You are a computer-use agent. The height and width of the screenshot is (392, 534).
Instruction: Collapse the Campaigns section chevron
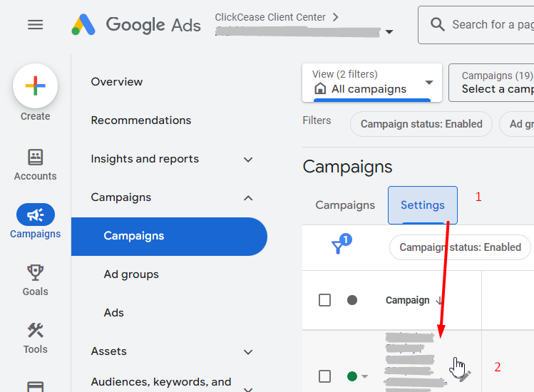click(248, 198)
